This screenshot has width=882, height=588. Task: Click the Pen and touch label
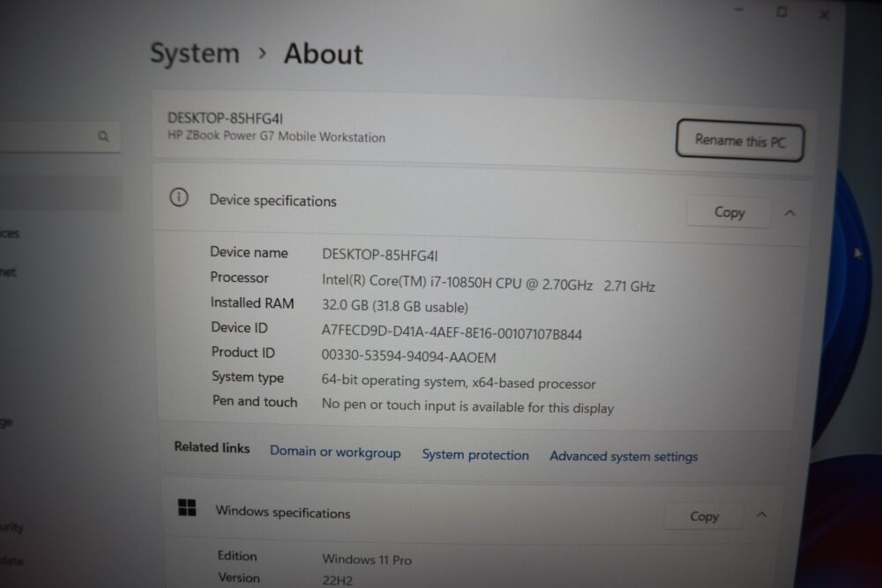tap(255, 401)
